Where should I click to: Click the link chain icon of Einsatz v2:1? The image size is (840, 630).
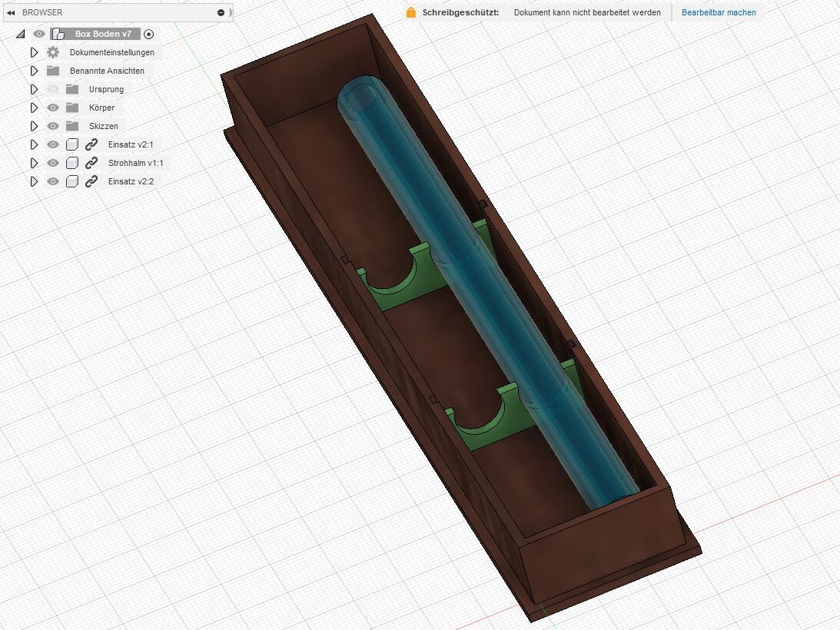pos(91,144)
